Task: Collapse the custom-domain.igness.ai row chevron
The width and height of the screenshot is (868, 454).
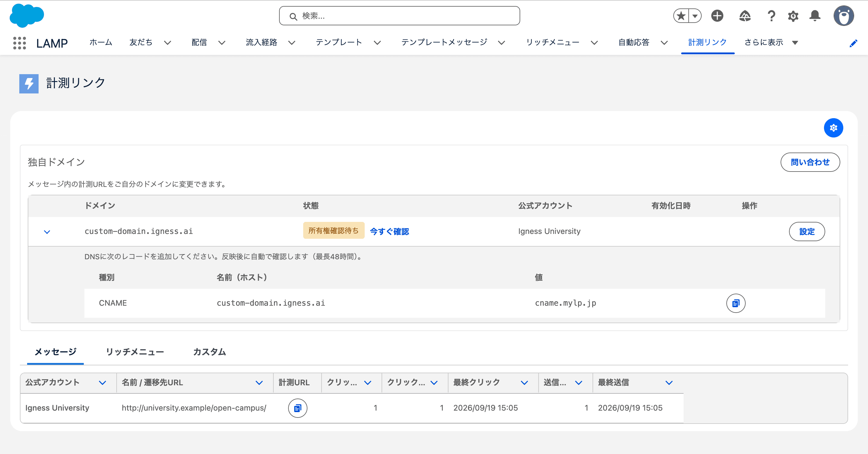Action: click(47, 232)
